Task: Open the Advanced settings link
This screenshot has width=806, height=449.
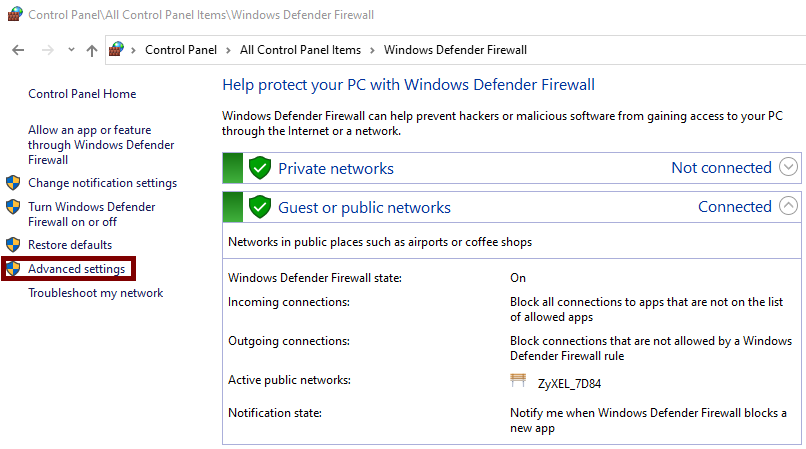Action: [77, 269]
